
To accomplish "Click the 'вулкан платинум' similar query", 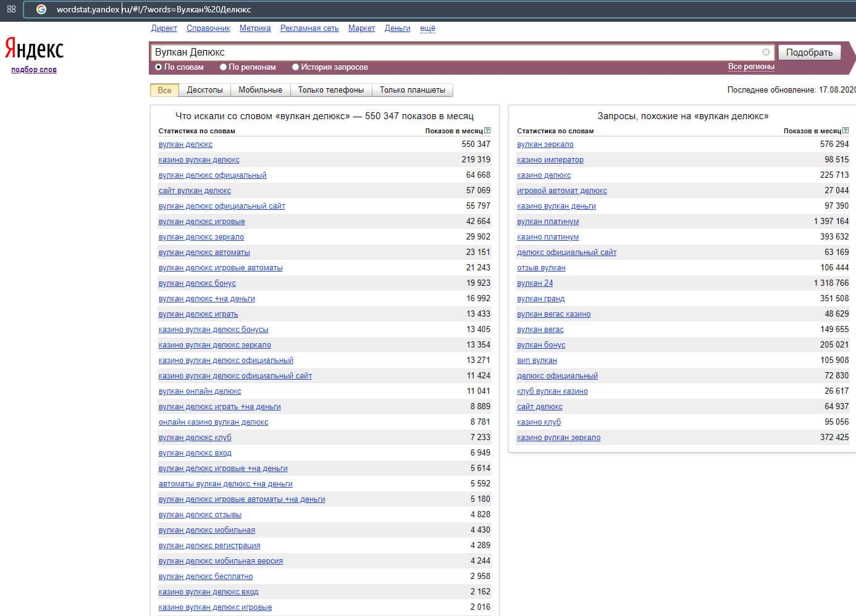I will (x=548, y=222).
